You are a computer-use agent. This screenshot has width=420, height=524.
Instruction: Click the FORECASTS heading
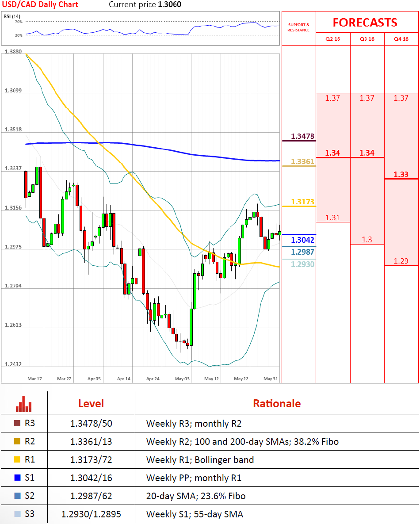(365, 23)
